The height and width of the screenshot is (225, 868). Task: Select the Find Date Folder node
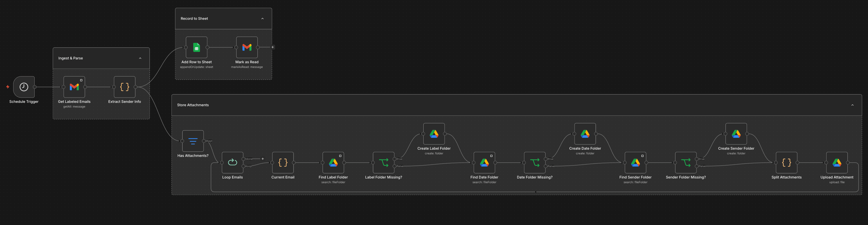[x=484, y=163]
